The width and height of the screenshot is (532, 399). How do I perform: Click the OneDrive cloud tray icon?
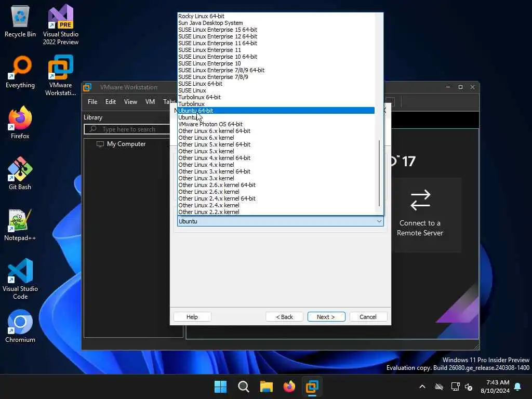[x=439, y=387]
